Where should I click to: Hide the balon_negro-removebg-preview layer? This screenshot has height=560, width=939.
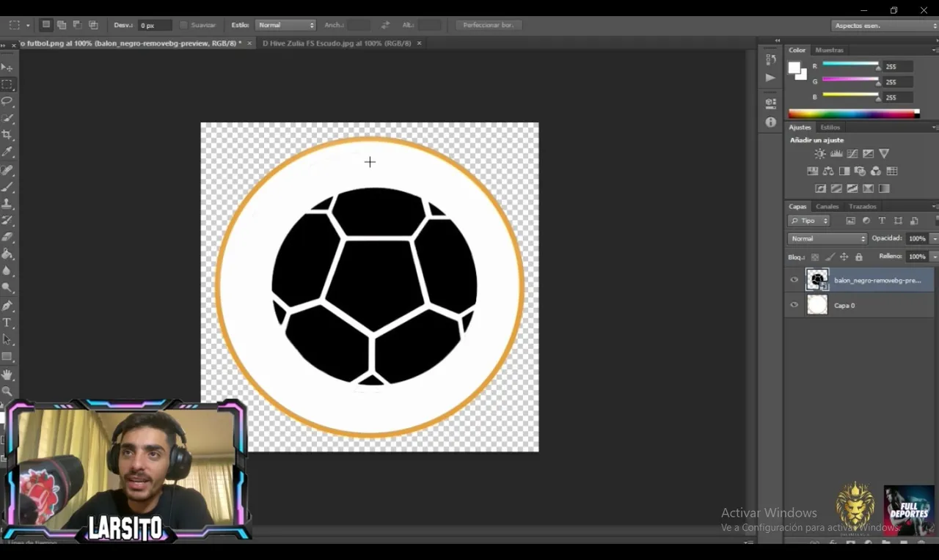pos(794,280)
